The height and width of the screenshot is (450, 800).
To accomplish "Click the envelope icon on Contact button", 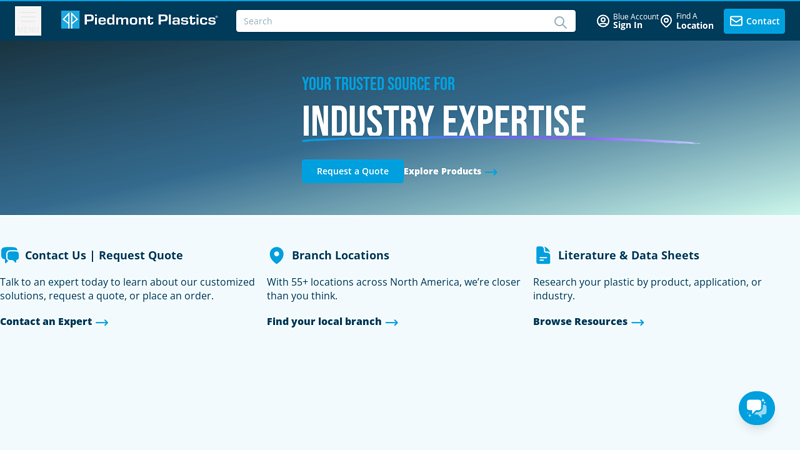I will pyautogui.click(x=736, y=21).
